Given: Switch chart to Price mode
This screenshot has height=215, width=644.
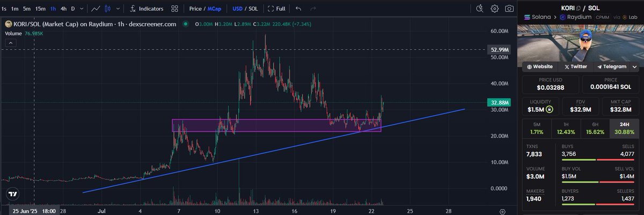Looking at the screenshot, I should tap(195, 9).
